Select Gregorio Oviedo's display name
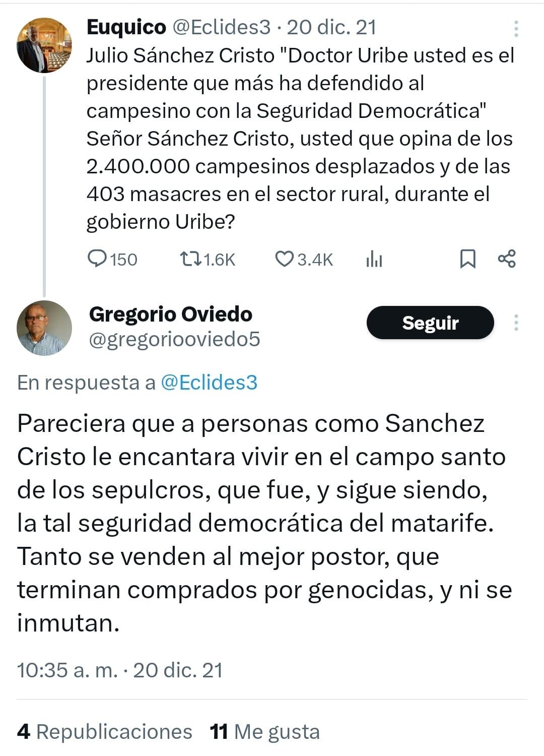544x756 pixels. [170, 314]
